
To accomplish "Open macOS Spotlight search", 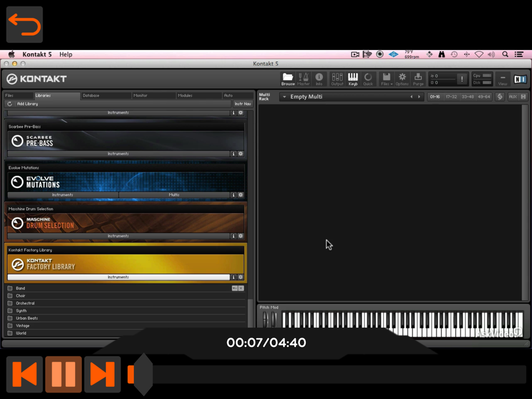I will pos(505,54).
